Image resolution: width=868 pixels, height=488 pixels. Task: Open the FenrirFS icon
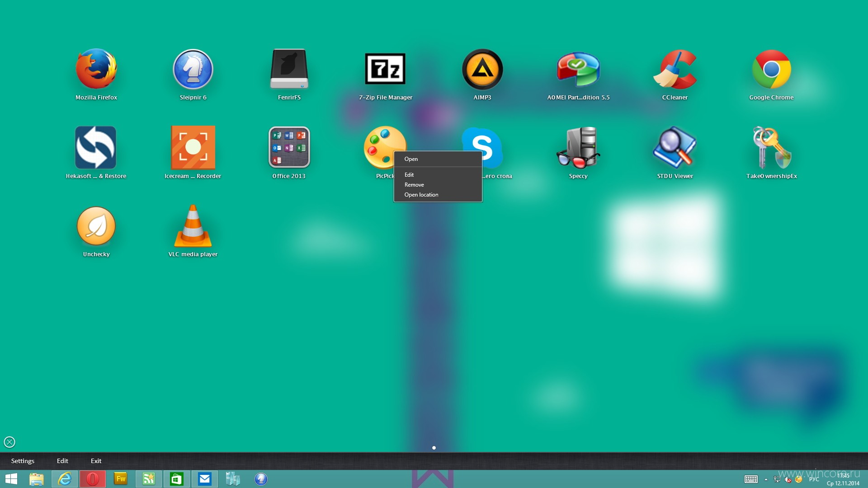point(289,69)
